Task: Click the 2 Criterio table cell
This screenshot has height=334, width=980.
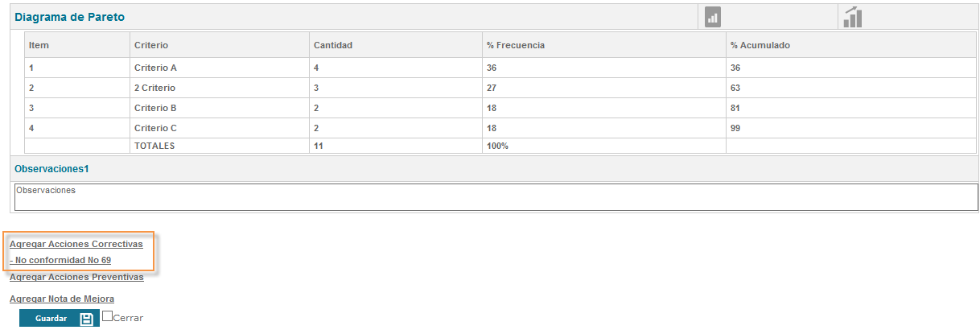Action: [154, 88]
